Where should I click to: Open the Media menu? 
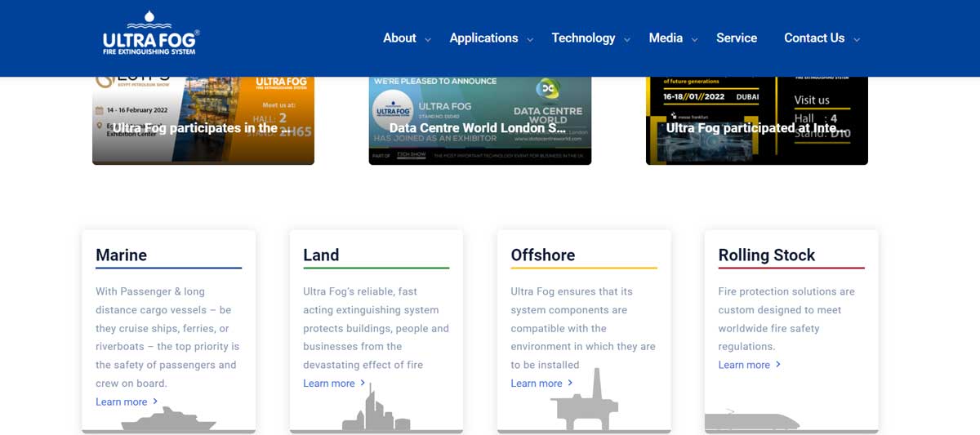pyautogui.click(x=666, y=38)
